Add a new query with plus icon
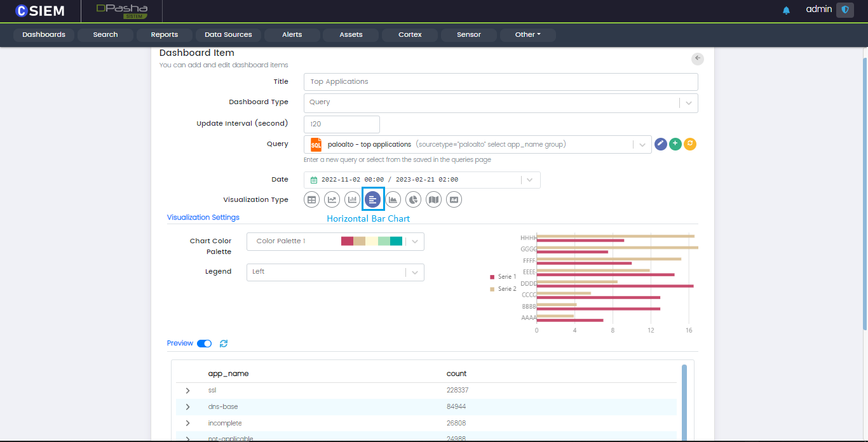Image resolution: width=868 pixels, height=442 pixels. point(675,144)
